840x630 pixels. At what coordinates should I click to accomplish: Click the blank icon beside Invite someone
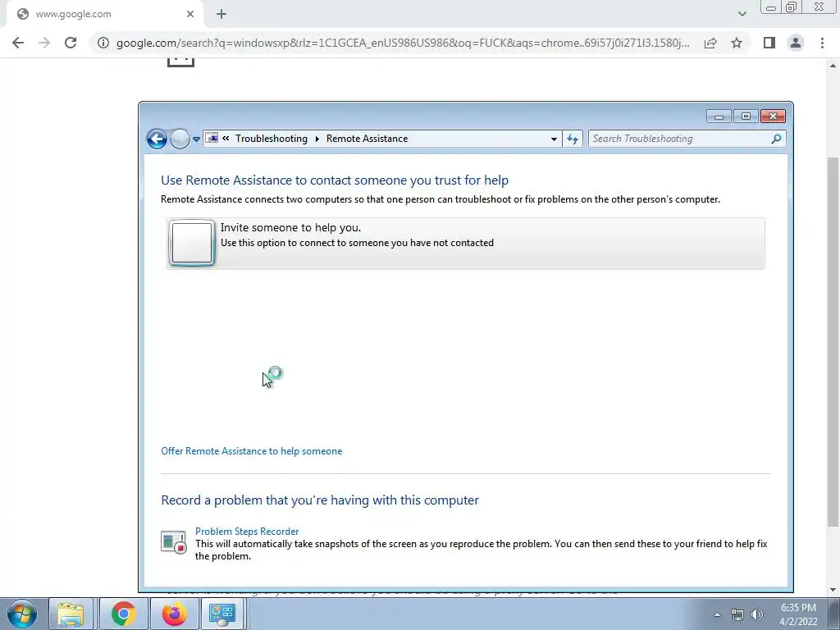click(x=192, y=243)
